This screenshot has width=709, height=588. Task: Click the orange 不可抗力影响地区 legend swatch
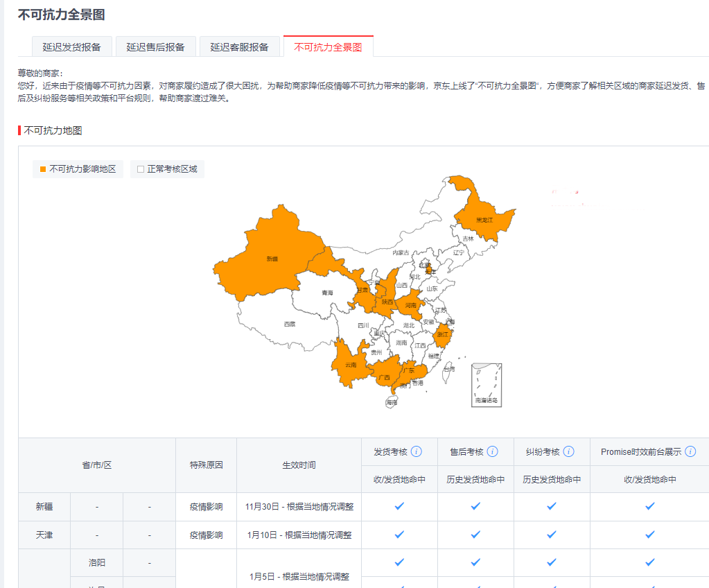point(43,169)
